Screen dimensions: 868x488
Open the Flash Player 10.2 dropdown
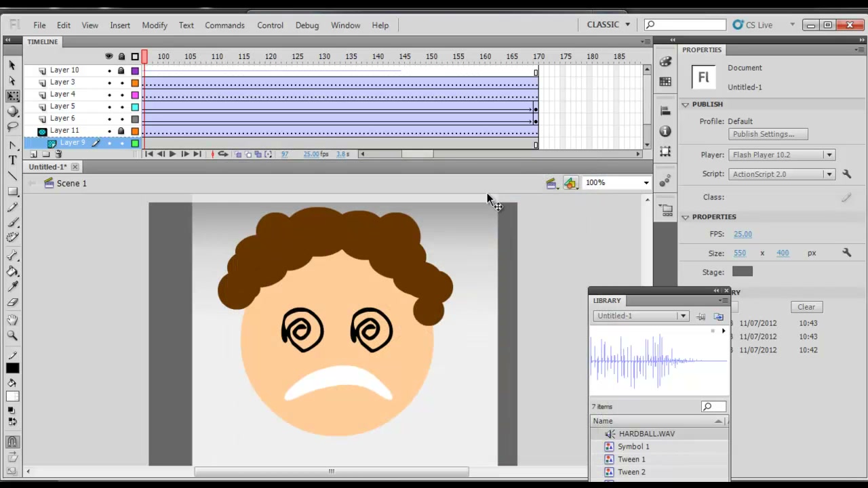tap(781, 155)
